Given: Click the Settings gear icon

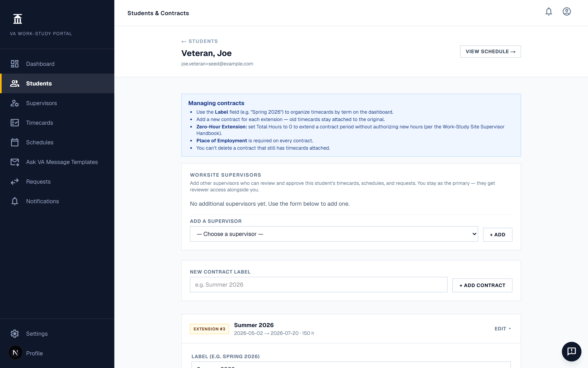Looking at the screenshot, I should [14, 334].
